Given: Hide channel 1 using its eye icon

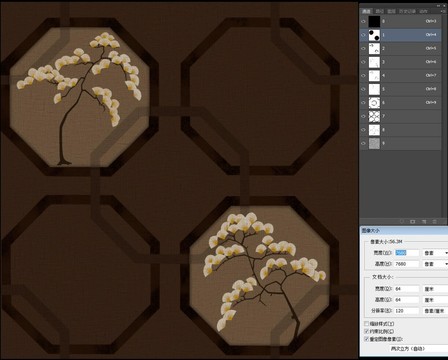Looking at the screenshot, I should tap(364, 35).
